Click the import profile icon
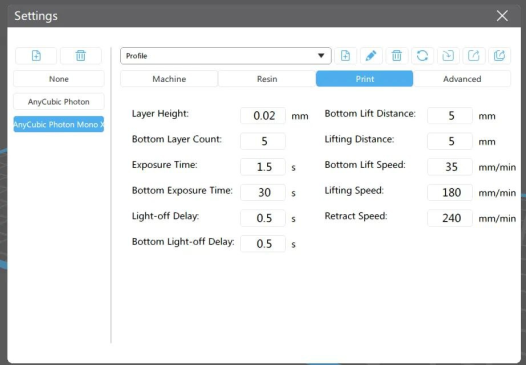The image size is (526, 365). point(448,56)
